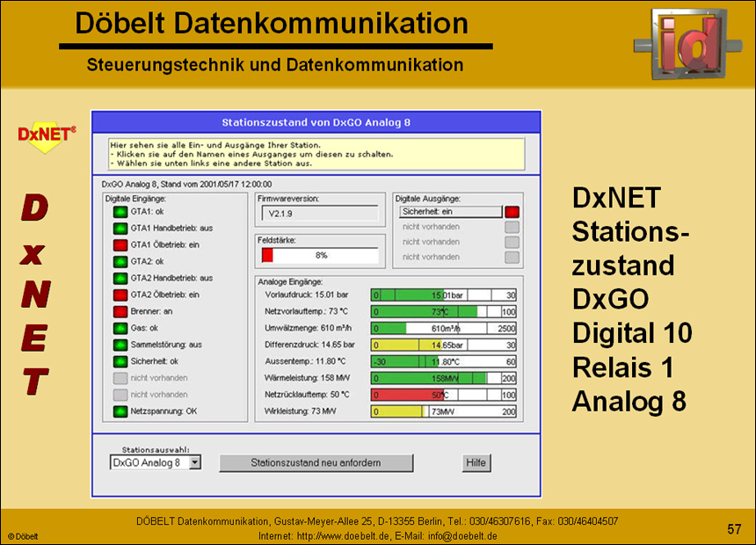Open the Hilfe dialog
756x545 pixels.
click(476, 462)
